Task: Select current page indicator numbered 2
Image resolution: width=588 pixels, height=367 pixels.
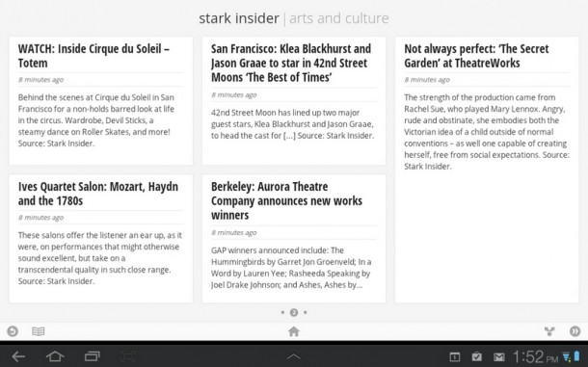Action: pyautogui.click(x=294, y=312)
